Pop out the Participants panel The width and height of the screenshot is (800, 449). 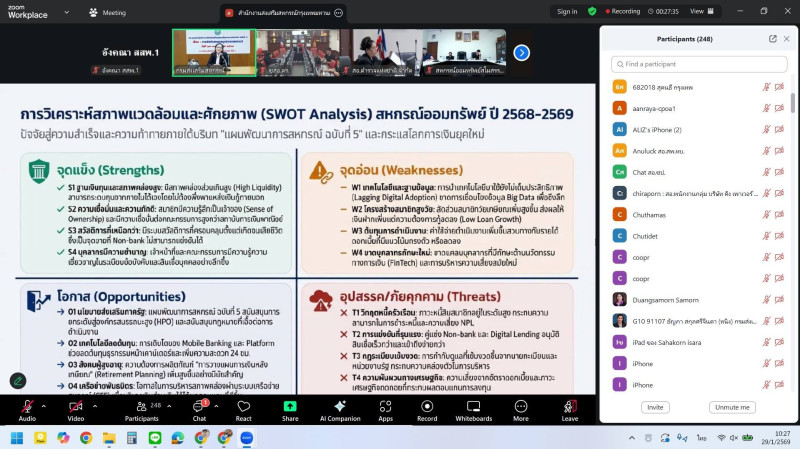pos(772,39)
